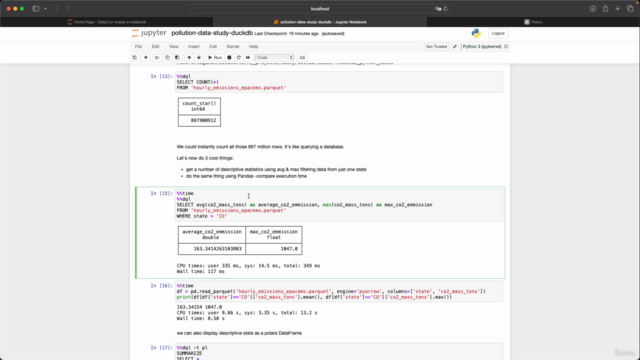
Task: Click max_co2_emmission value 1047.0
Action: [x=289, y=249]
